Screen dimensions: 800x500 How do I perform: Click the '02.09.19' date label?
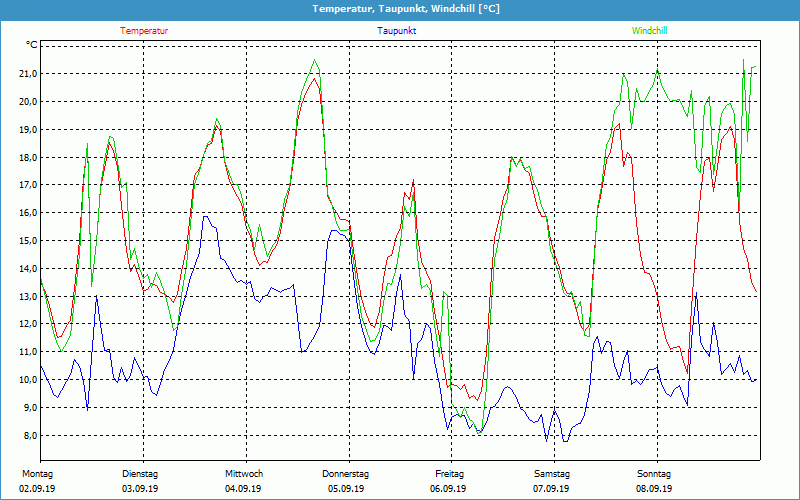coord(37,489)
